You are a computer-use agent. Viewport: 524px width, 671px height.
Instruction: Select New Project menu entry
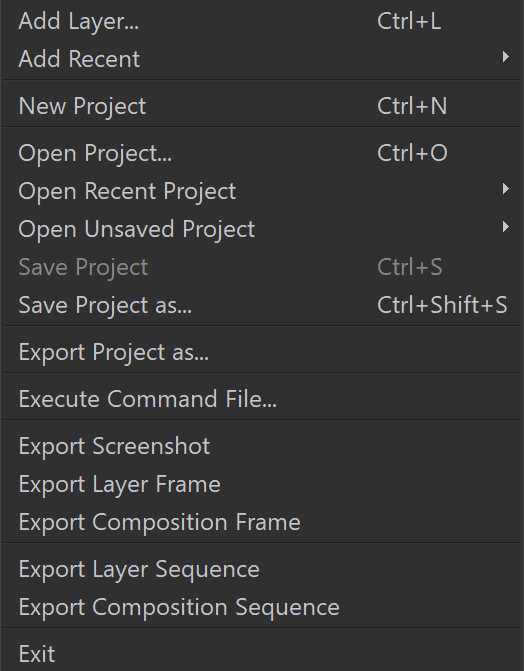tap(262, 106)
